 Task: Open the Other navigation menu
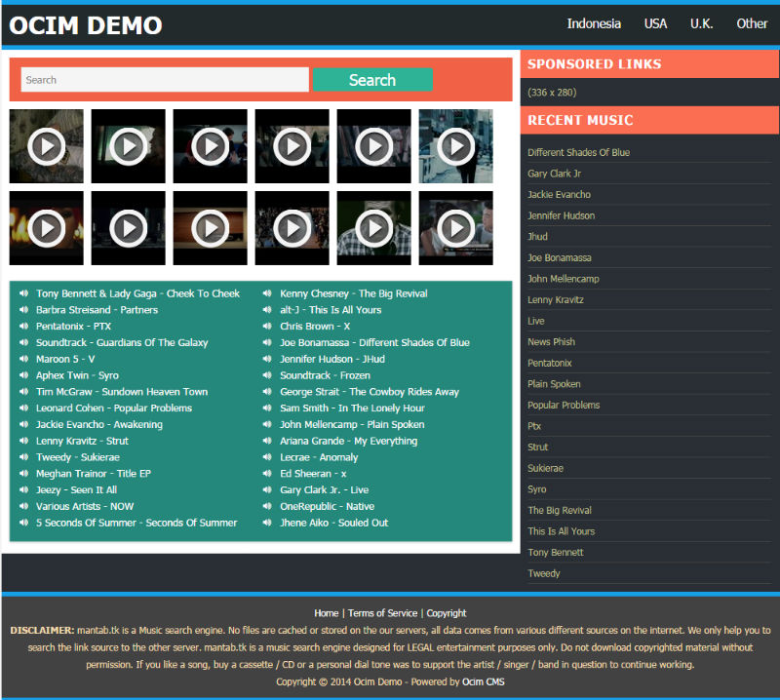pos(752,23)
